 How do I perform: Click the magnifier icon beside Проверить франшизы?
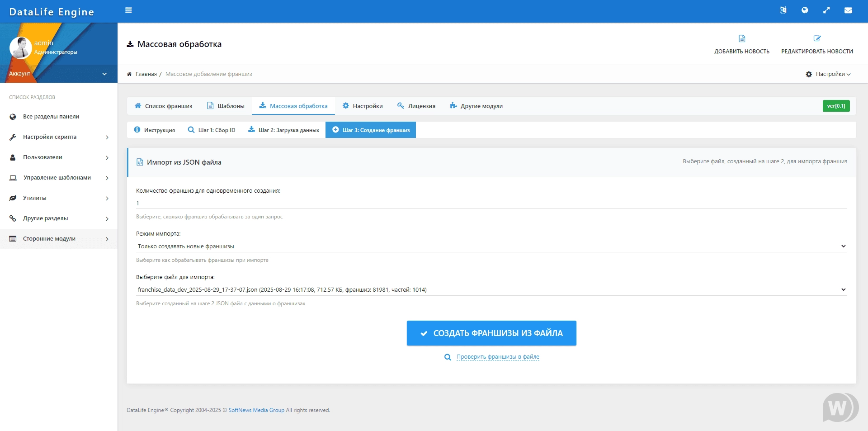[x=448, y=357]
